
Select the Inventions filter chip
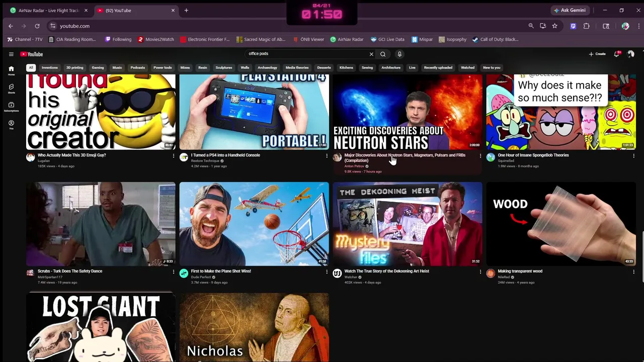point(49,67)
